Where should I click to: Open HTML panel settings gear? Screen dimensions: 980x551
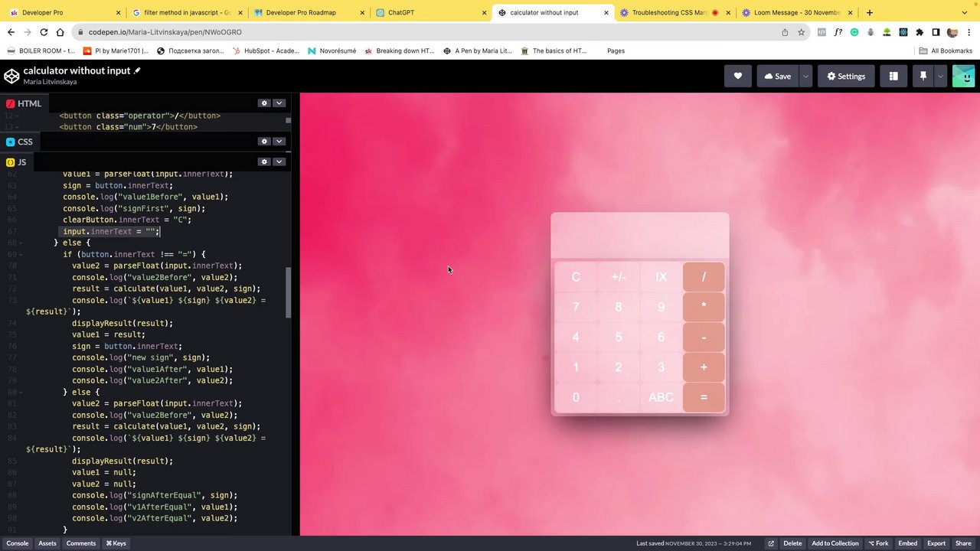(x=264, y=103)
